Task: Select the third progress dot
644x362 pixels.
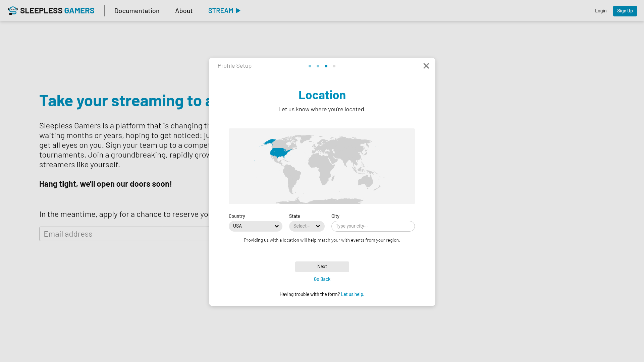Action: (x=326, y=66)
